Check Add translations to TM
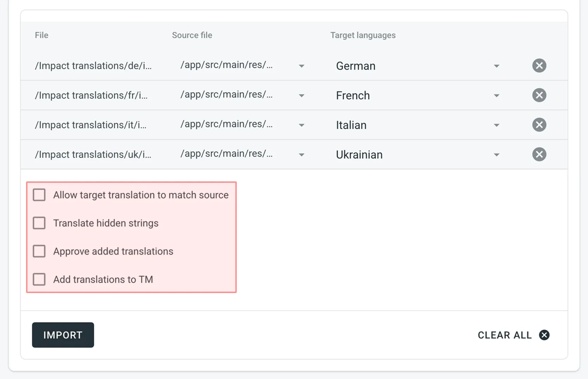This screenshot has height=379, width=588. [39, 279]
